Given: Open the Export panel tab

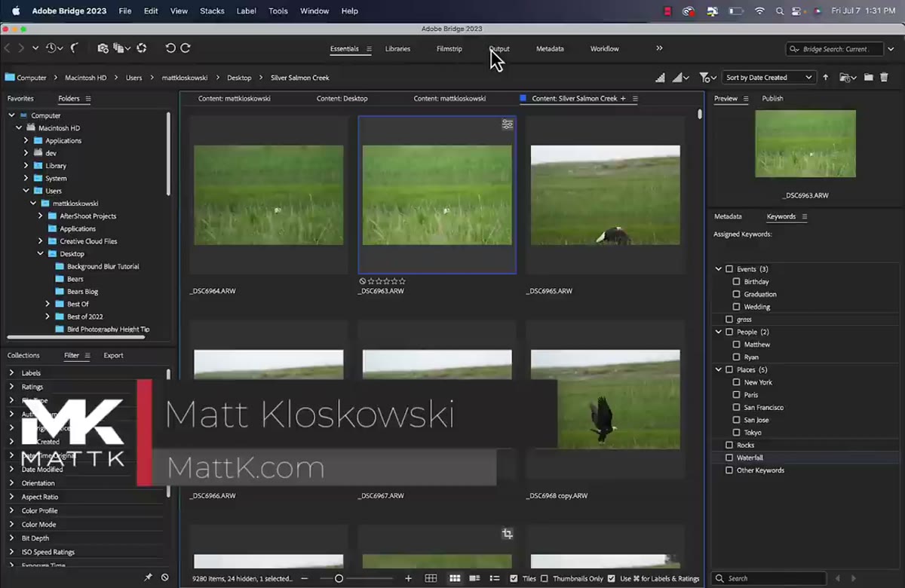Looking at the screenshot, I should pos(113,355).
